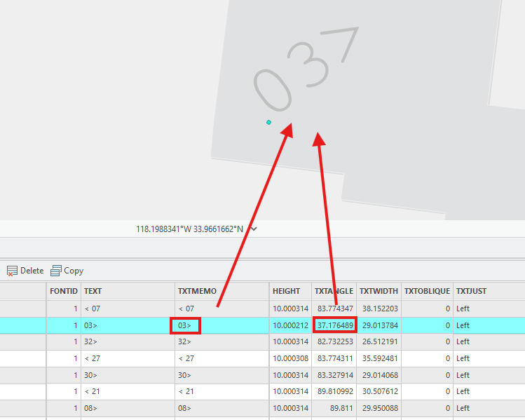This screenshot has height=420, width=525.
Task: Click the TXTJUST column header
Action: 471,291
